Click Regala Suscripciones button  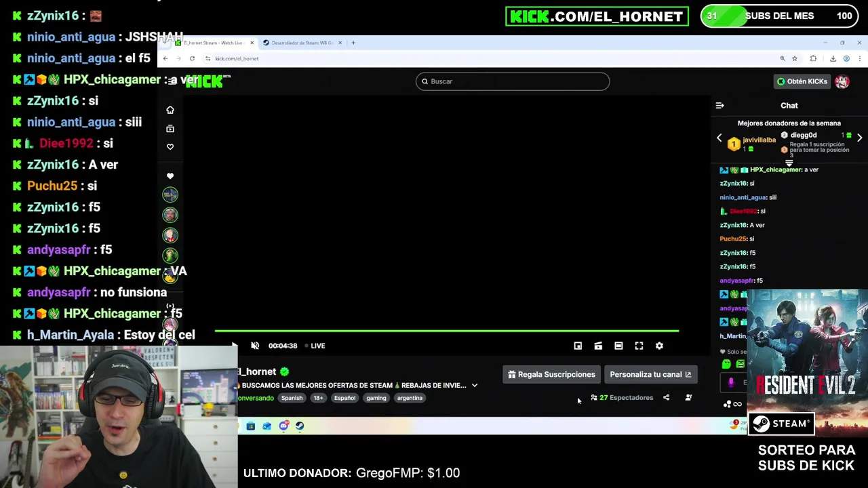(551, 374)
